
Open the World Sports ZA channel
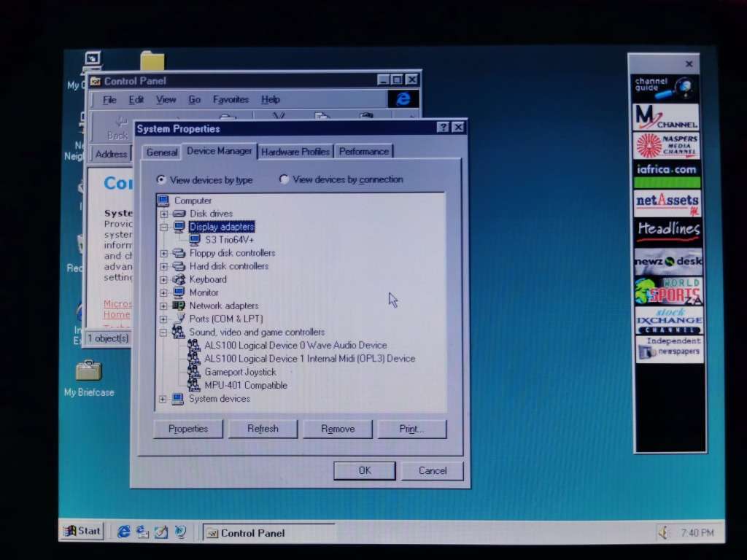tap(667, 291)
